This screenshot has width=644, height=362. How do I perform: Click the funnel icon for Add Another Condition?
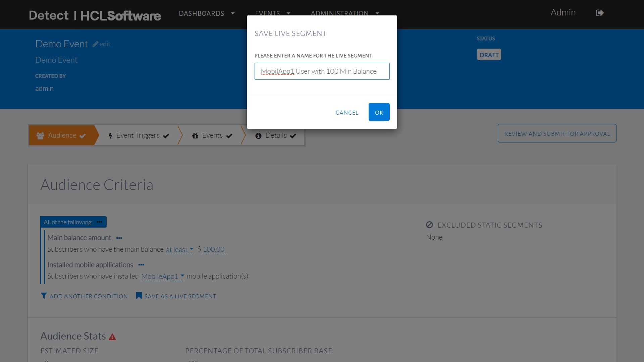44,296
